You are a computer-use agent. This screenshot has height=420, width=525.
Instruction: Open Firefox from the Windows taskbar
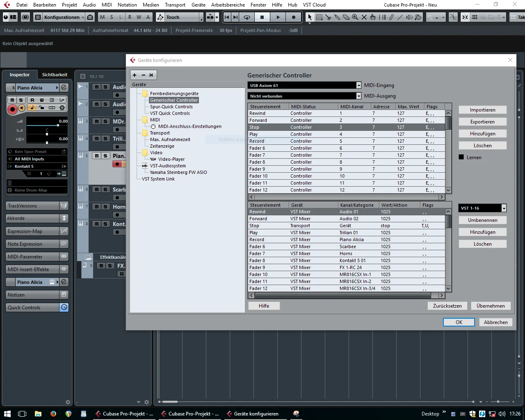53,414
